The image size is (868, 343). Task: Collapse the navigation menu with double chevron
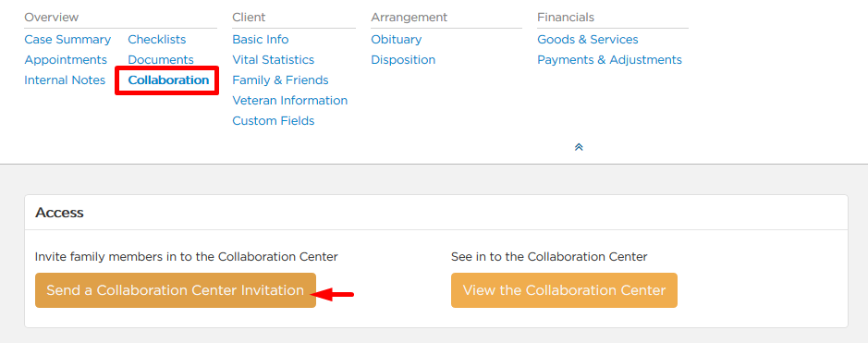pos(579,147)
